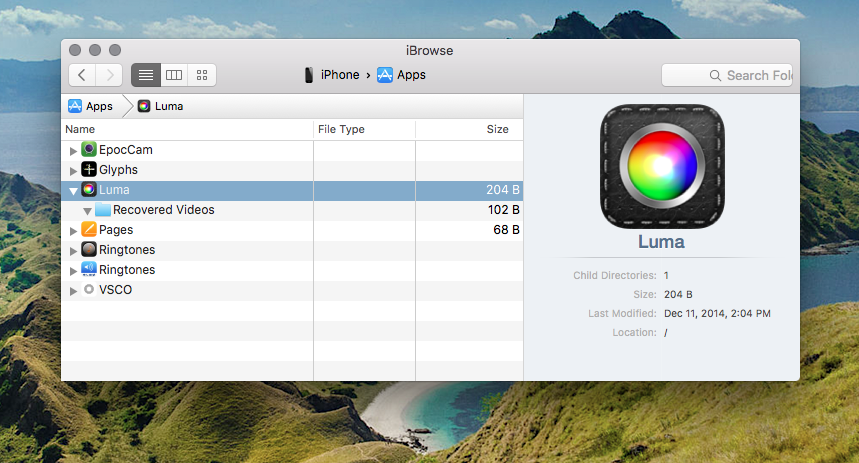The width and height of the screenshot is (859, 463).
Task: Switch to icon grid view
Action: [x=202, y=75]
